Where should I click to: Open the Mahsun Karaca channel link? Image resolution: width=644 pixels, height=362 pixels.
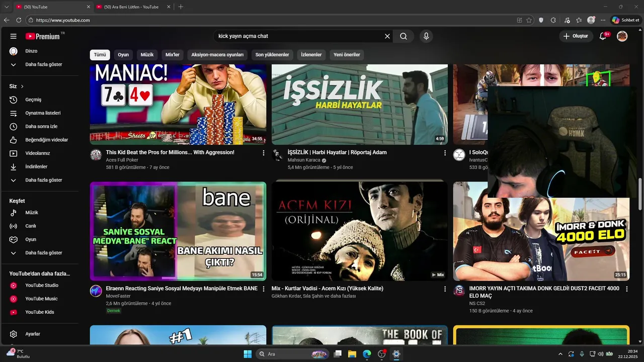[304, 160]
